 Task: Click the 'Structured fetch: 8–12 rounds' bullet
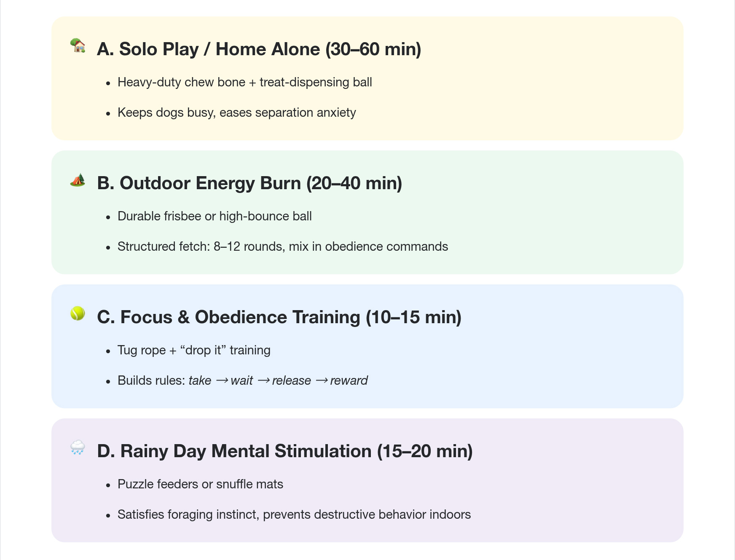(282, 247)
